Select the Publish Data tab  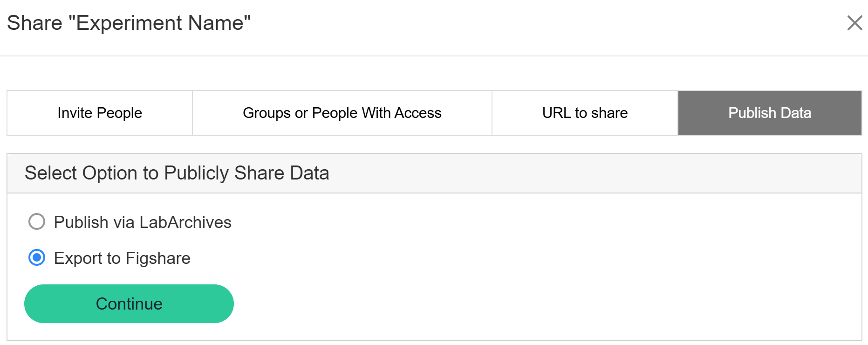770,113
